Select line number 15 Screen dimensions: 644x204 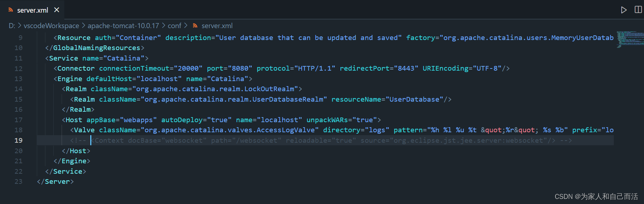tap(19, 99)
